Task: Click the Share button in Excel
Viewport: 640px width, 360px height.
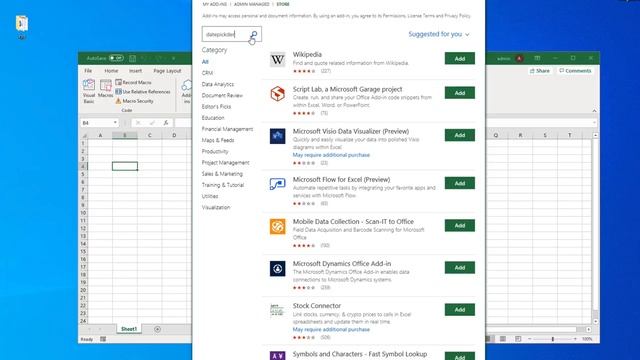Action: click(x=540, y=71)
